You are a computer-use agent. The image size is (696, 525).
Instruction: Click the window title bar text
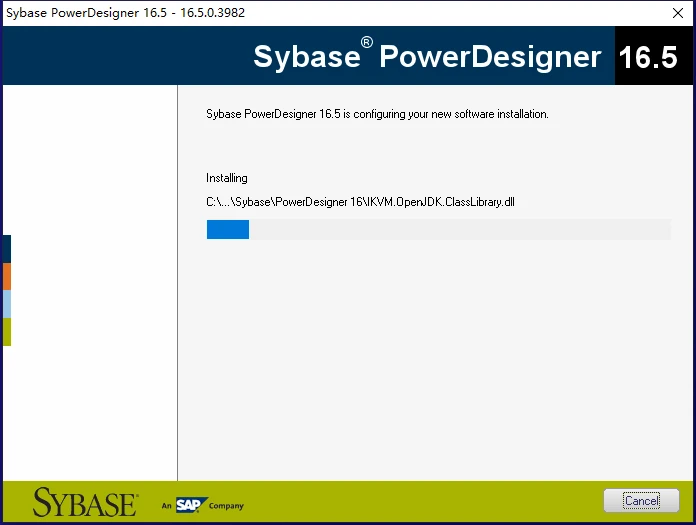click(x=126, y=13)
